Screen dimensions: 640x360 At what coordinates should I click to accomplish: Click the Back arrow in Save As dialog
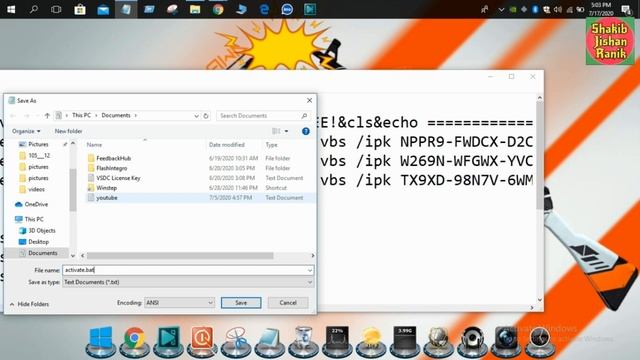(13, 116)
